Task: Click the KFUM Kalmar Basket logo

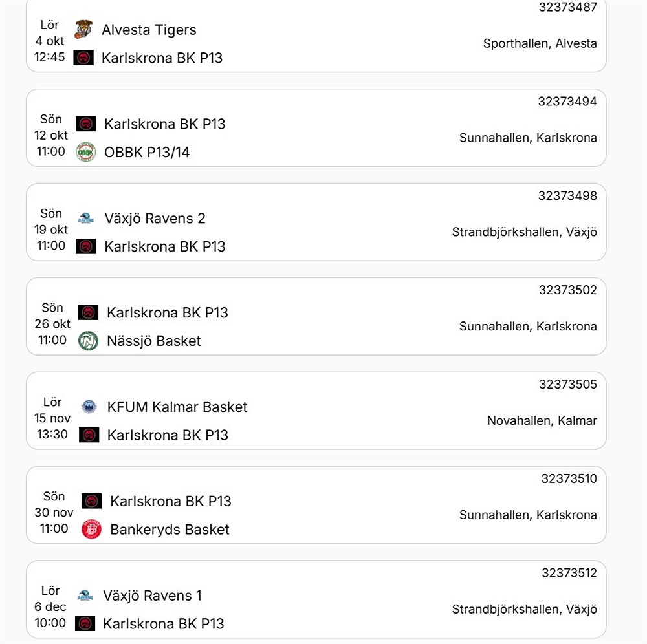Action: click(89, 407)
